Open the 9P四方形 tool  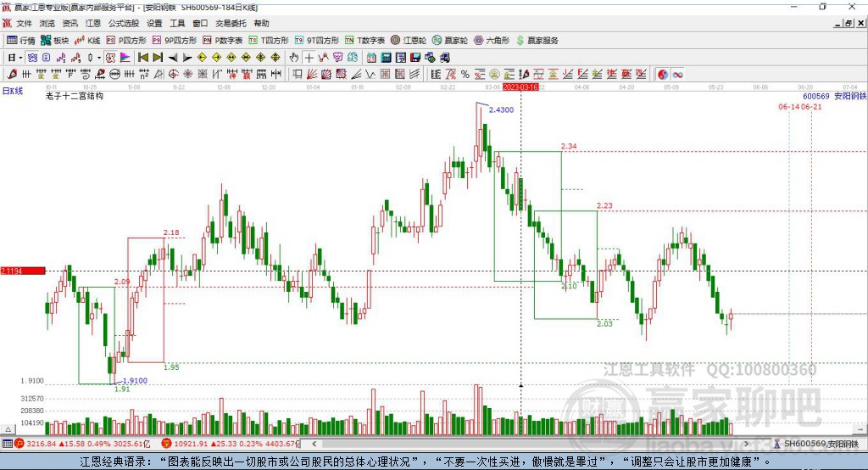[174, 41]
